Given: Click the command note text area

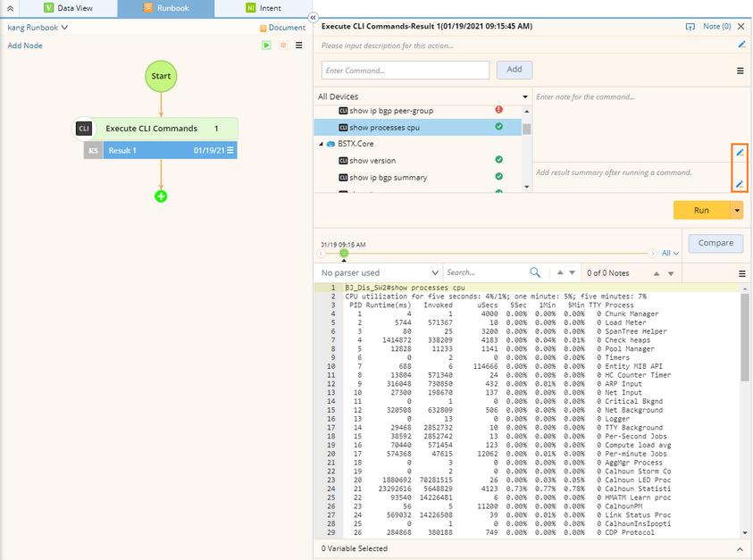Looking at the screenshot, I should tap(632, 124).
